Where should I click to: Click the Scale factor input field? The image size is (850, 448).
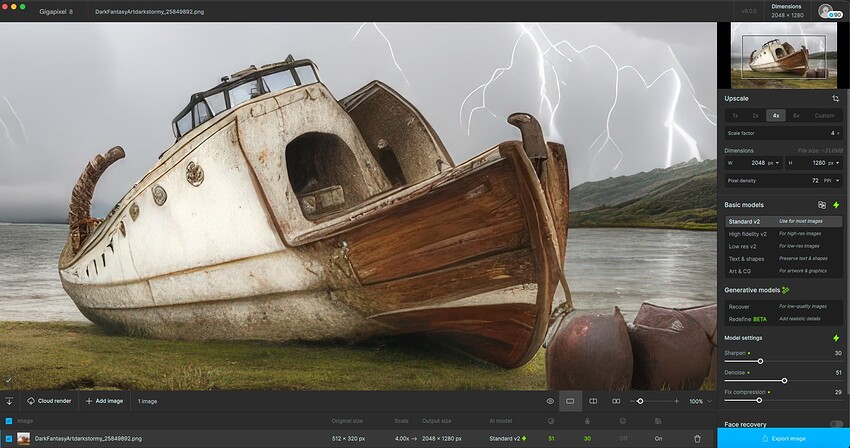pos(784,133)
